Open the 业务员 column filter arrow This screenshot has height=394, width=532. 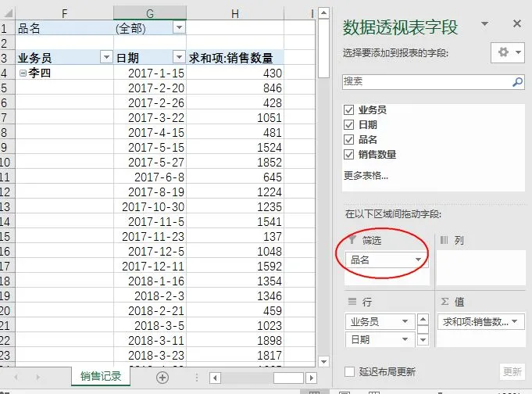click(106, 57)
